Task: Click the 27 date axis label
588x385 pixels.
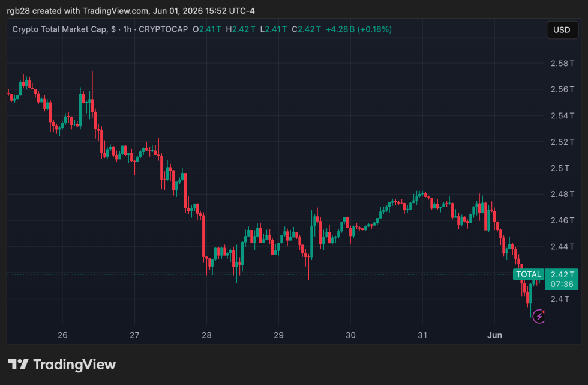Action: [x=134, y=335]
